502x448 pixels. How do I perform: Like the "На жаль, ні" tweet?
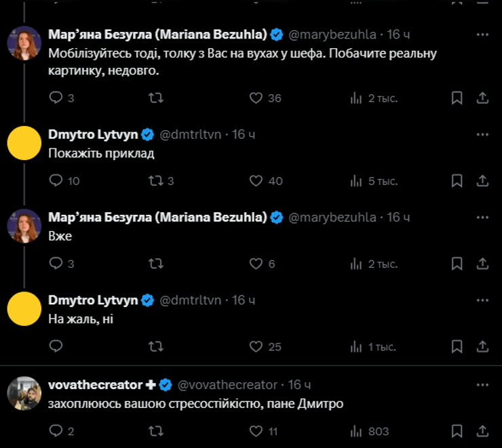(256, 346)
